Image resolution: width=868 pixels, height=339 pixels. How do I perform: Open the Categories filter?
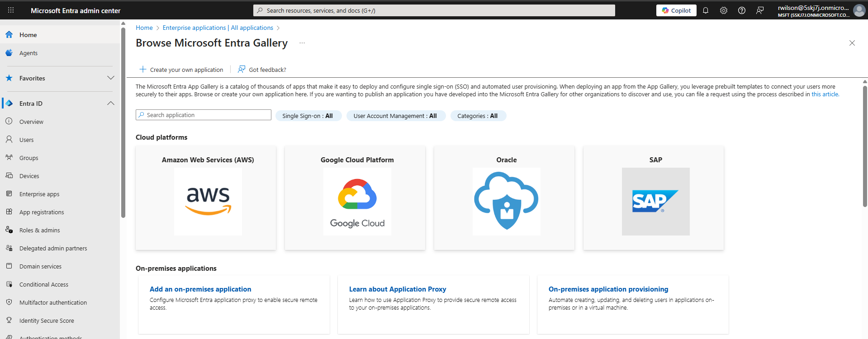click(477, 116)
